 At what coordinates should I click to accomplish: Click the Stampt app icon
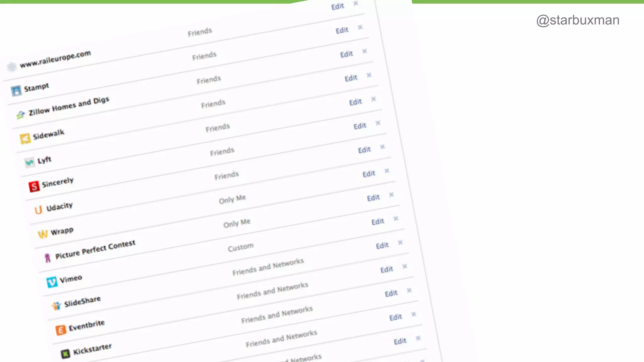16,91
